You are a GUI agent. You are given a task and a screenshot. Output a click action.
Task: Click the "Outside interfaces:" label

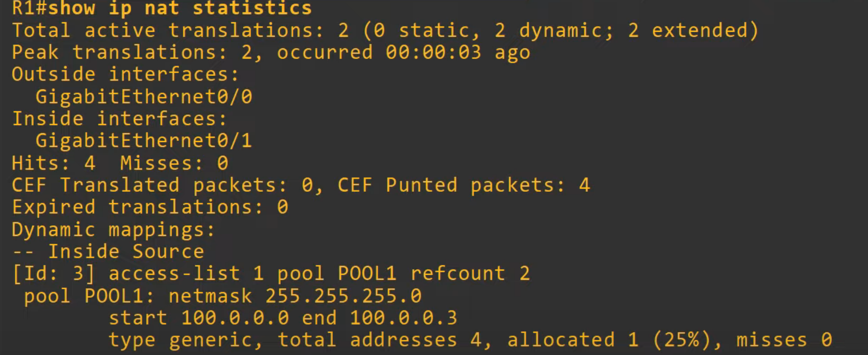point(125,75)
